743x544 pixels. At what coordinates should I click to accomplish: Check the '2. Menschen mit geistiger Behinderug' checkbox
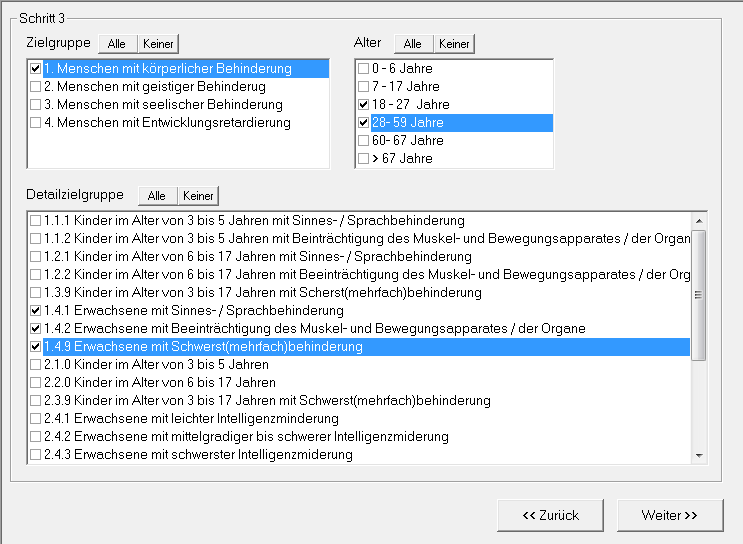pos(36,87)
